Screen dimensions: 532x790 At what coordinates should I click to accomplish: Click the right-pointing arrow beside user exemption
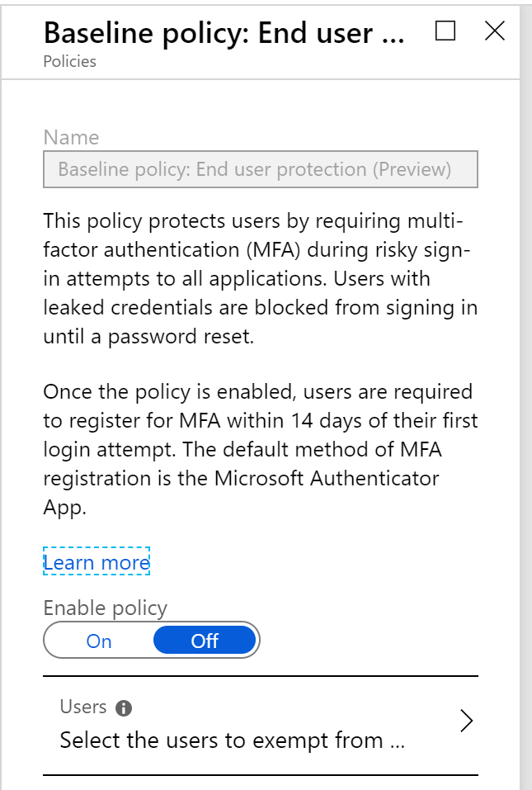467,721
